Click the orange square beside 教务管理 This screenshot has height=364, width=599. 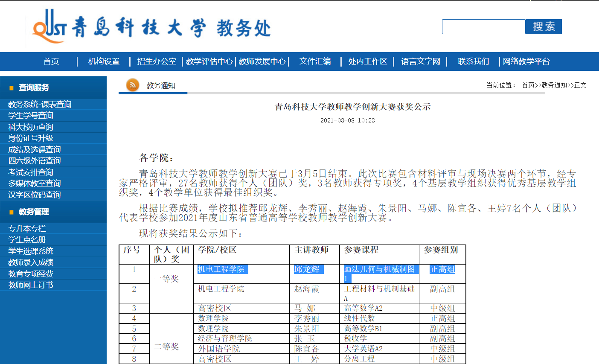coord(12,212)
